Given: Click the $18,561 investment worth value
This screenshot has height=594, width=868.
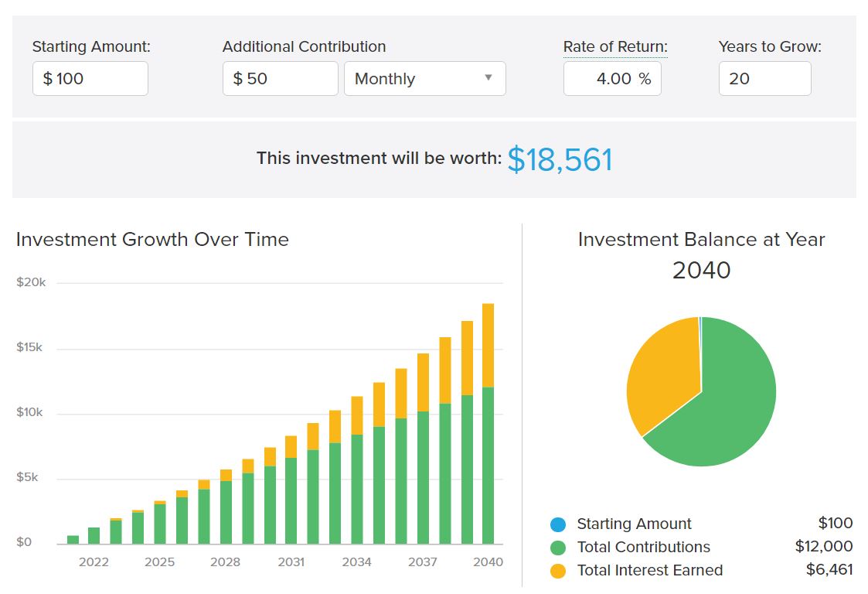Looking at the screenshot, I should 560,159.
